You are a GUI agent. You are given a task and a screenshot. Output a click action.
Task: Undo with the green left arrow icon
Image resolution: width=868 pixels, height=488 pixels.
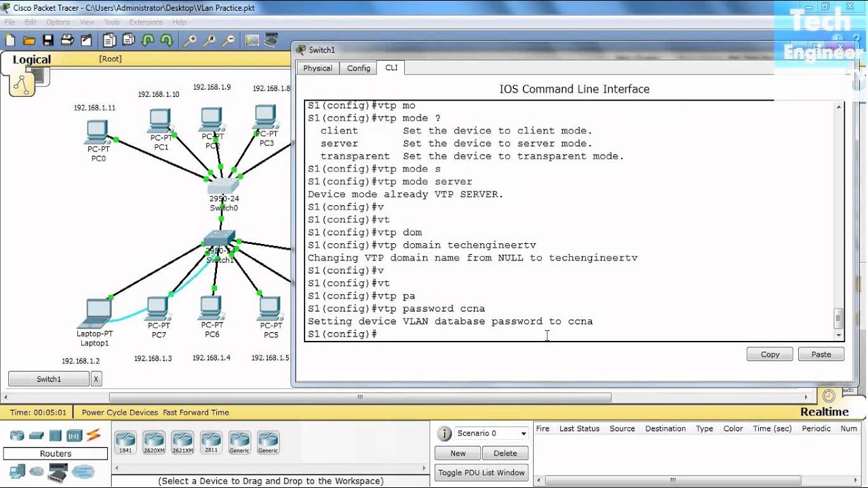click(148, 41)
